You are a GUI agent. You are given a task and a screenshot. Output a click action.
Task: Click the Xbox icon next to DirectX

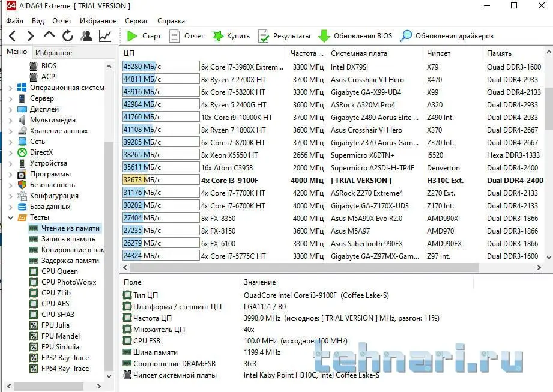click(22, 152)
